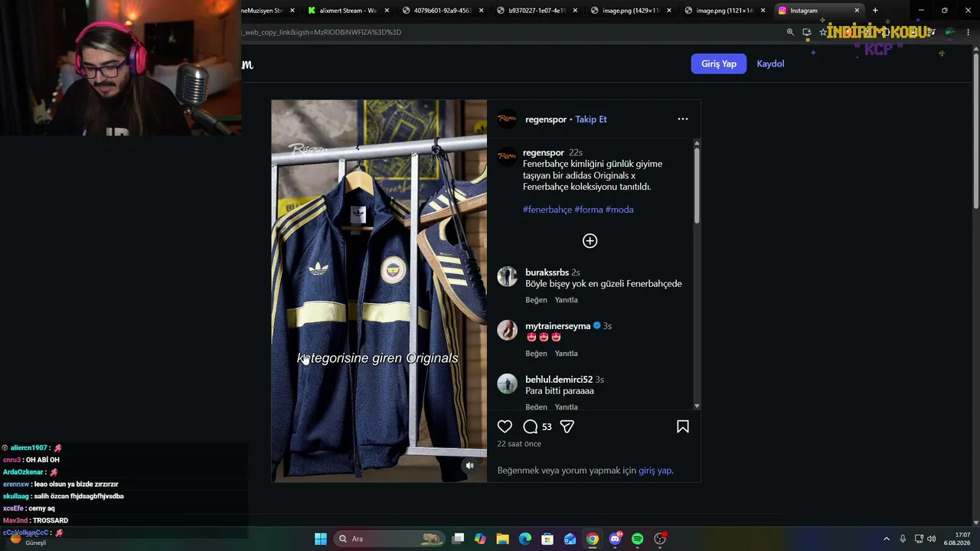
Task: Reply to mytrainerseyma with Yanıtla
Action: (566, 354)
